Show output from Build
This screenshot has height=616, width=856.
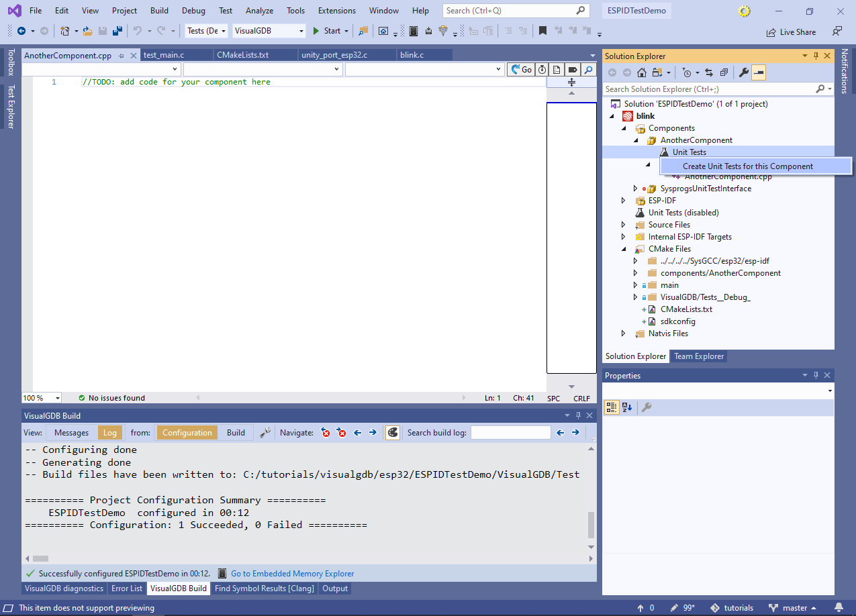click(x=236, y=433)
